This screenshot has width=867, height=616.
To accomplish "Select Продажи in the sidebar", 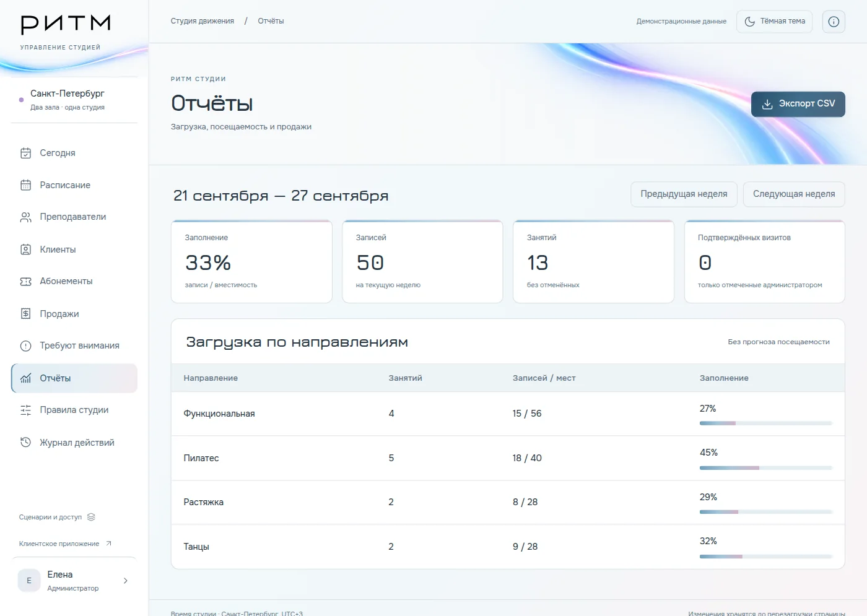I will pos(74,314).
